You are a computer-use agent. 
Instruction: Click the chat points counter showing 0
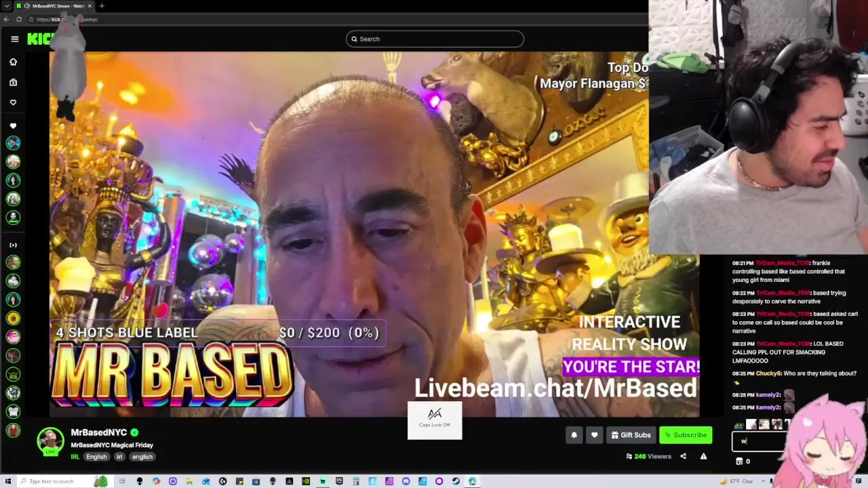pos(743,462)
